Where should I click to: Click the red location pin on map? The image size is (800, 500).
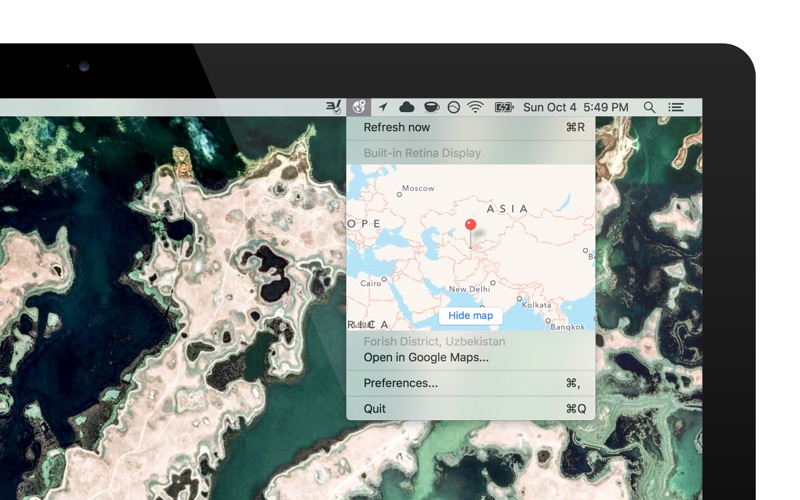470,228
